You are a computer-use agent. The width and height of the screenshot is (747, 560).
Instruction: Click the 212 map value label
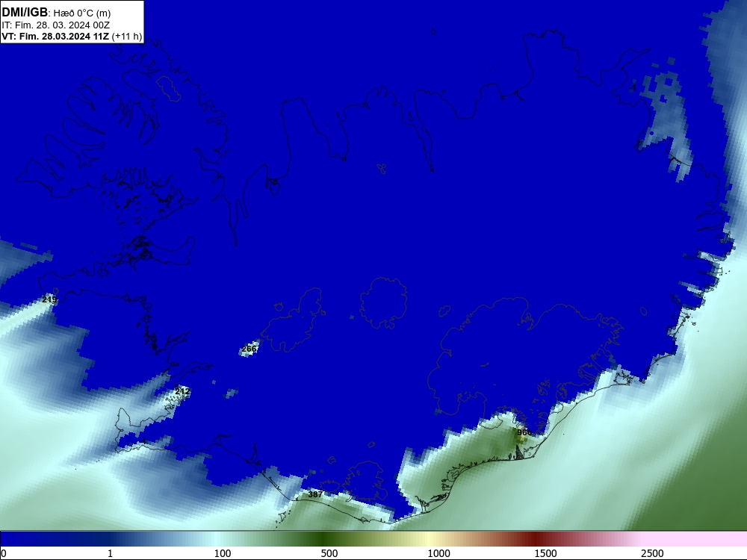tap(182, 391)
